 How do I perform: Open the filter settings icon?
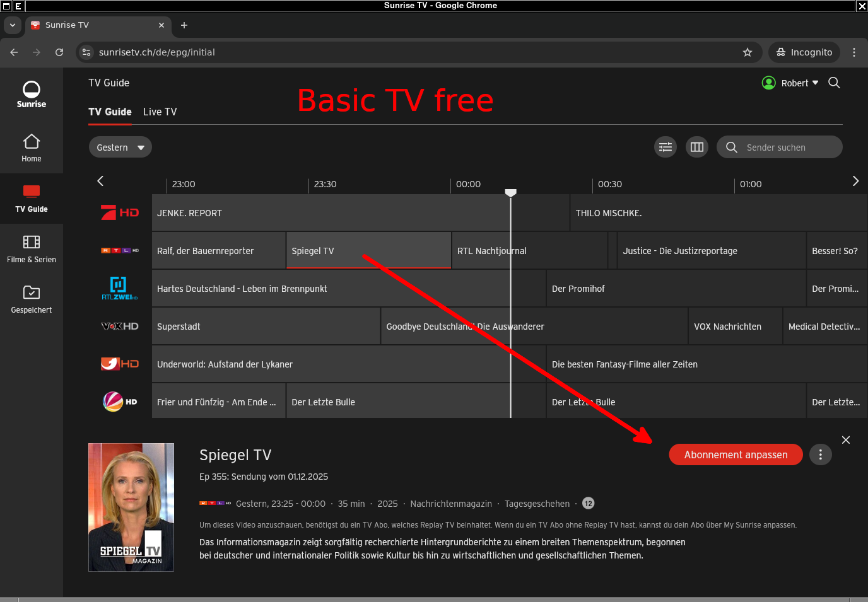[666, 148]
